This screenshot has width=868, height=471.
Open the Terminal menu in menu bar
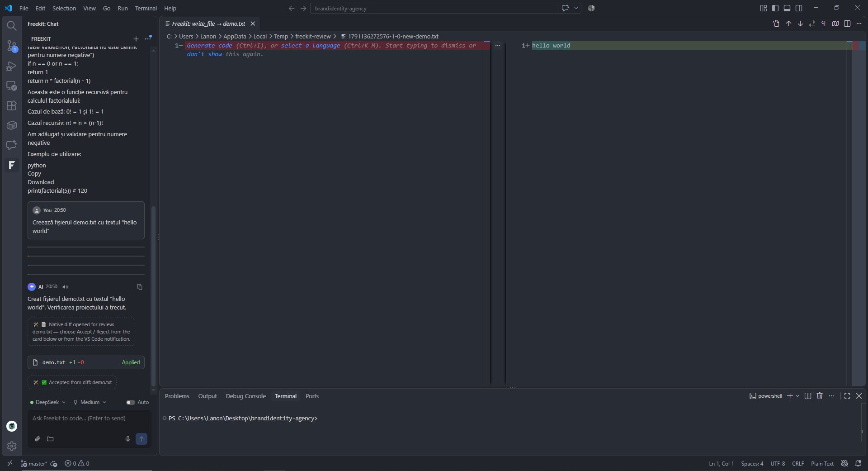tap(146, 8)
